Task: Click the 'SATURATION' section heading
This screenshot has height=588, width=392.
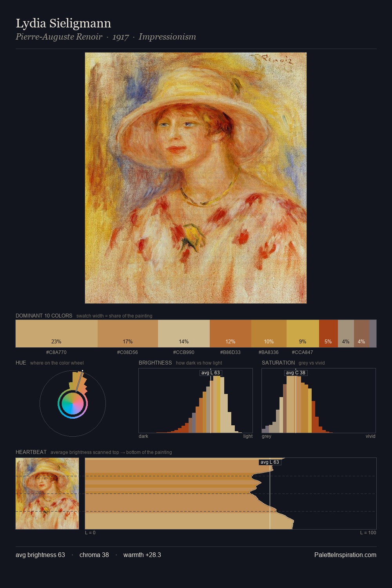Action: pos(278,363)
